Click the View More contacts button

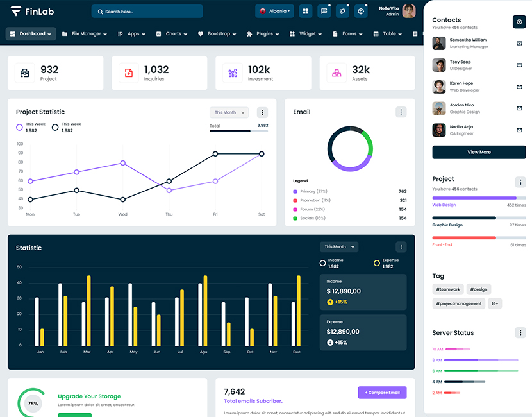pos(479,152)
